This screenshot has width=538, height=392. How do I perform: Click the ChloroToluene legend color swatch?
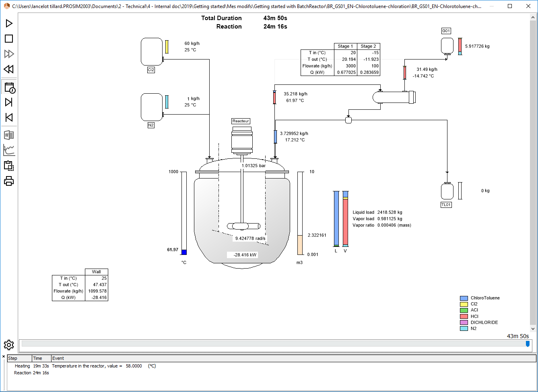click(464, 298)
